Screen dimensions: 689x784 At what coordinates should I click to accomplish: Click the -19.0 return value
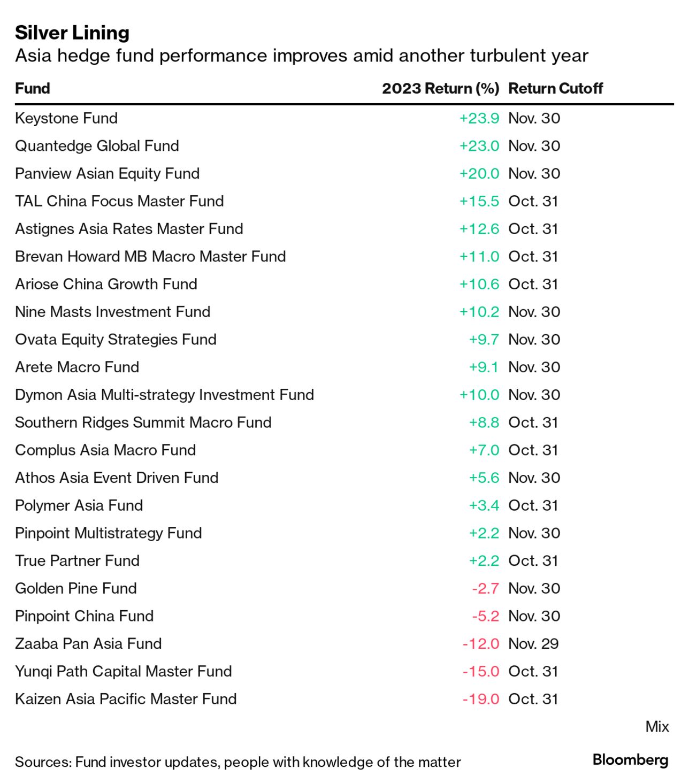pyautogui.click(x=480, y=699)
